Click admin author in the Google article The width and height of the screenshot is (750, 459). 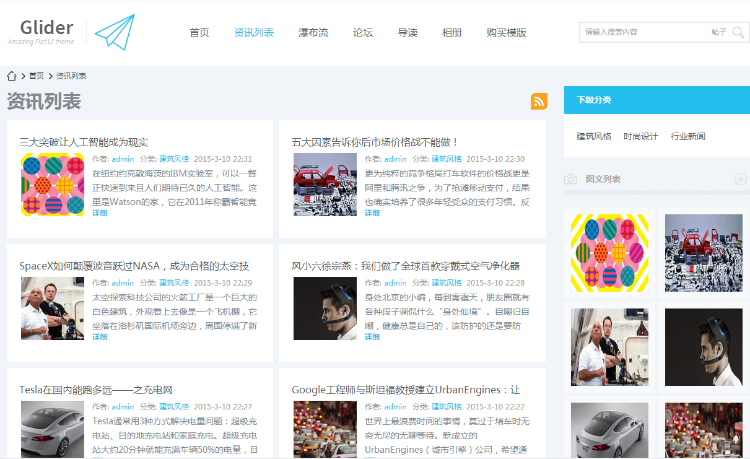(395, 406)
